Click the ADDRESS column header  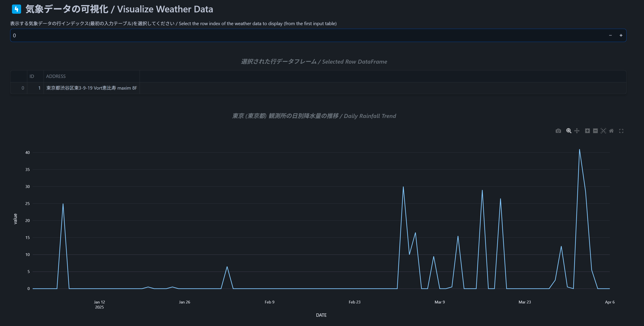coord(91,76)
